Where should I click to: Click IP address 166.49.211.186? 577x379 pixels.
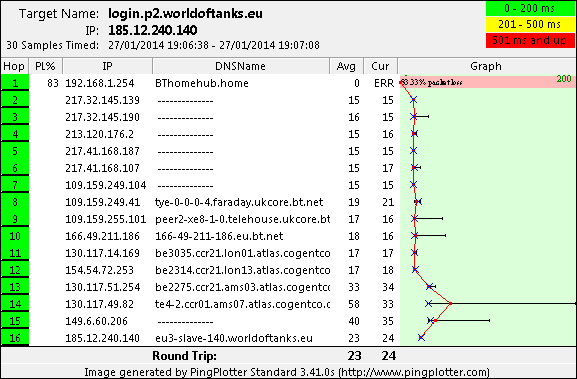[103, 236]
